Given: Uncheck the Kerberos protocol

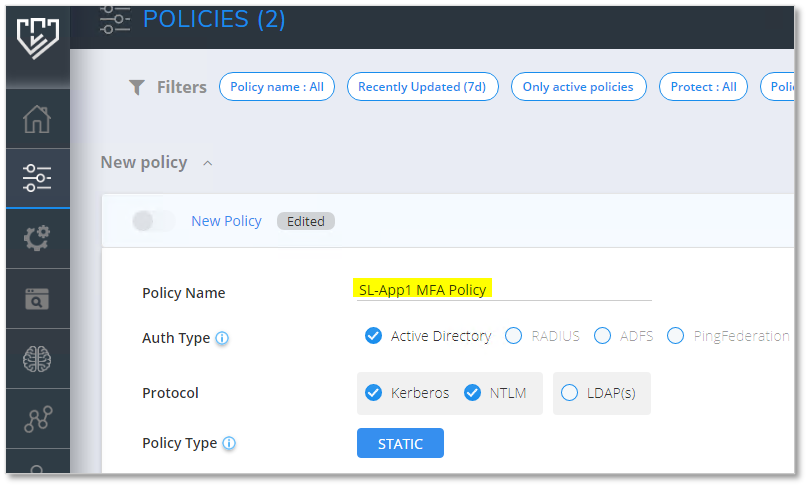Looking at the screenshot, I should (373, 393).
